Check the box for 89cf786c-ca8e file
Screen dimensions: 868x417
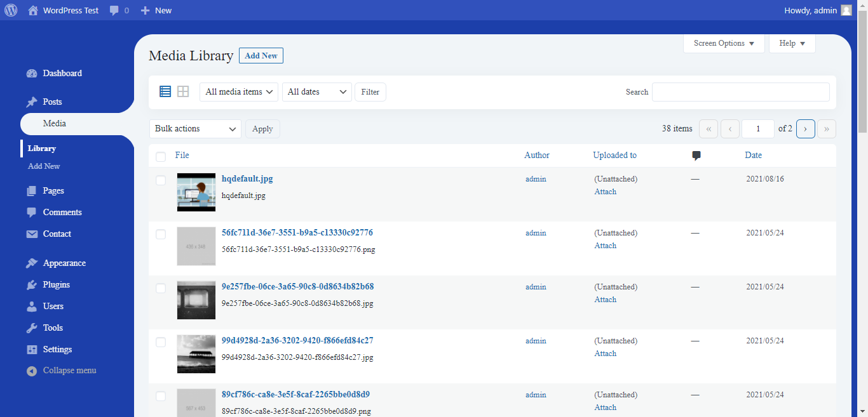[x=161, y=396]
